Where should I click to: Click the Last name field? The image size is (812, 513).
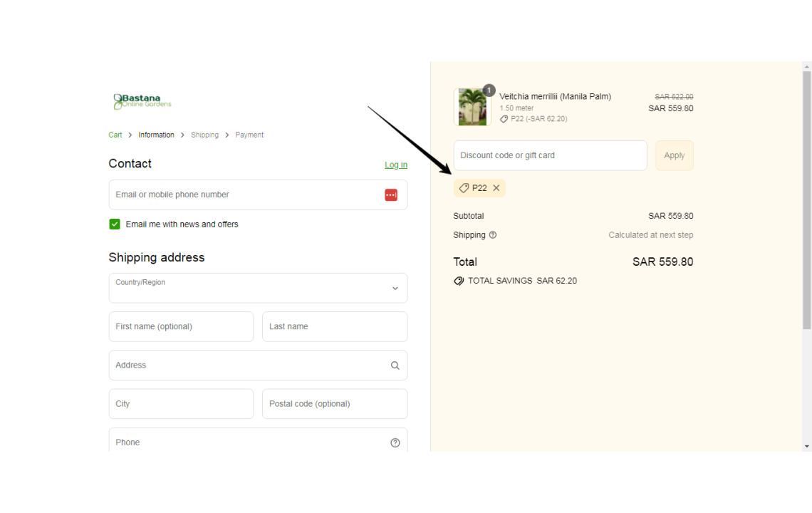pyautogui.click(x=335, y=326)
